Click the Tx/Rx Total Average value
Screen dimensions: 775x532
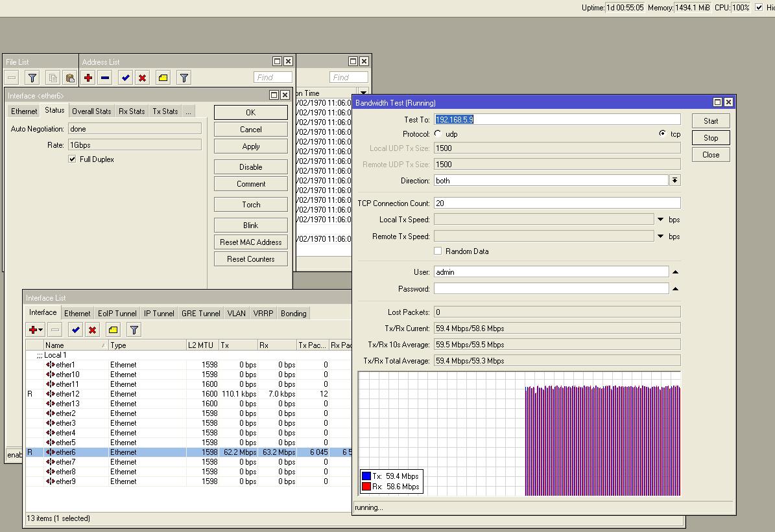pyautogui.click(x=557, y=360)
